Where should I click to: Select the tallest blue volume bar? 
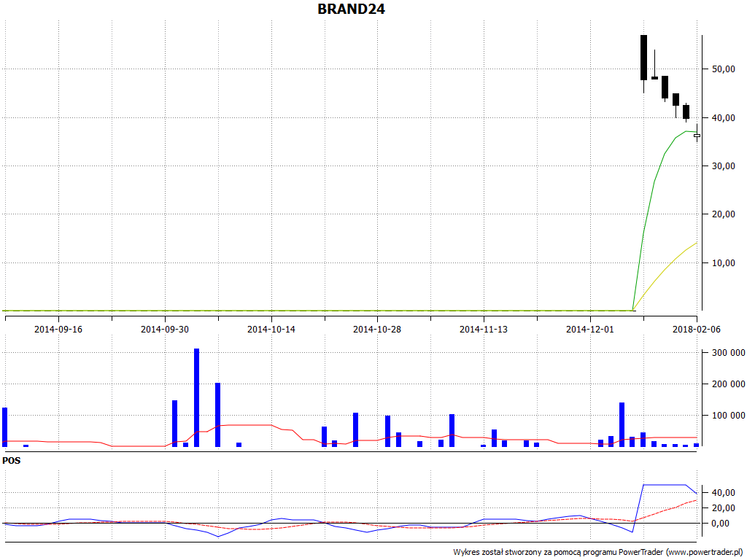point(197,397)
